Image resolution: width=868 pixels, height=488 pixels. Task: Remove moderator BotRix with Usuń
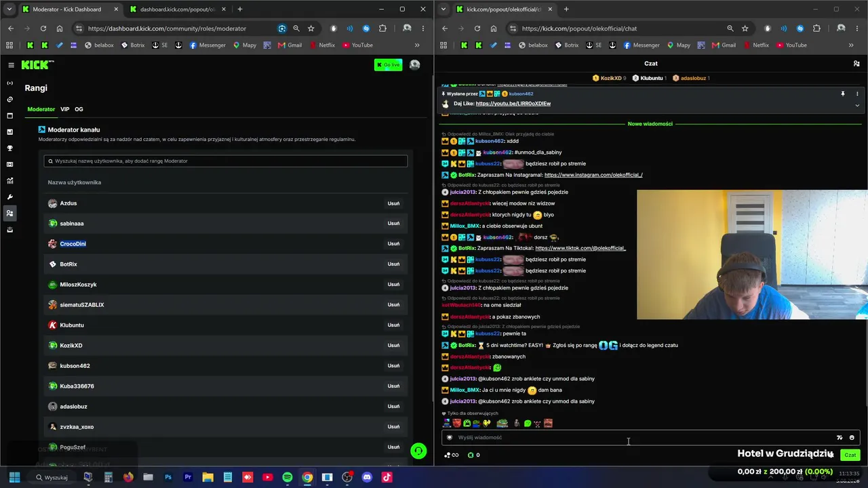pos(393,264)
